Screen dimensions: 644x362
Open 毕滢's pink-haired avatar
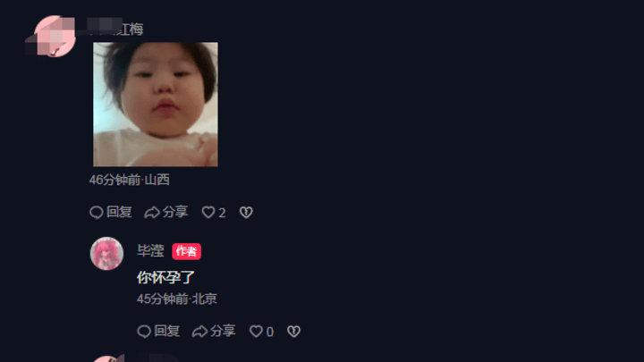pyautogui.click(x=106, y=254)
